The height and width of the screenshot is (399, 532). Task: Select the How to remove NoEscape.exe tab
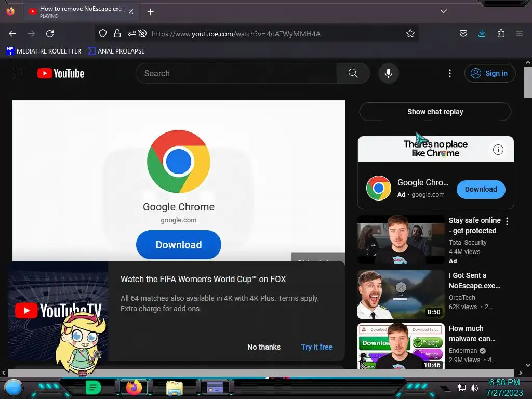tap(80, 11)
